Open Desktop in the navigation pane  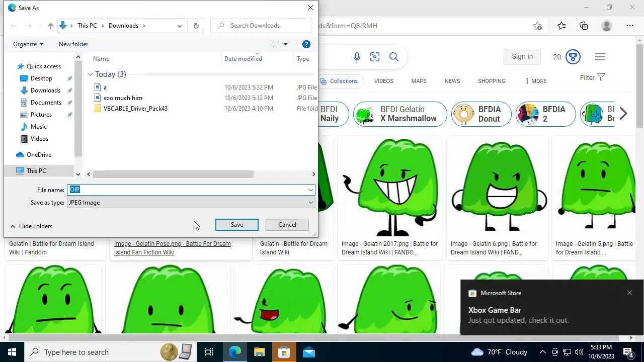tap(41, 78)
